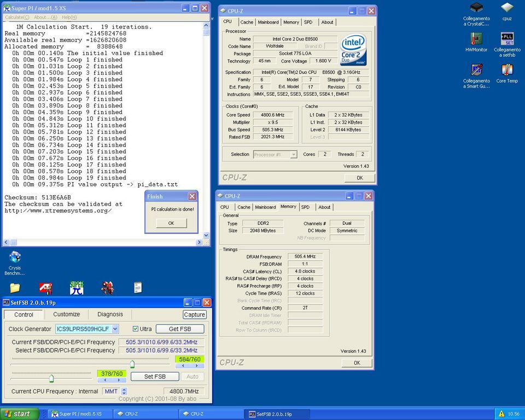
Task: Switch to the Diagnosis tab in SetFSB
Action: tap(110, 314)
